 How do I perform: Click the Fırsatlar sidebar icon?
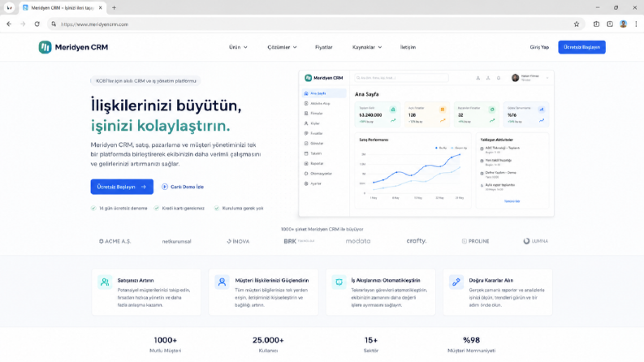pyautogui.click(x=306, y=133)
